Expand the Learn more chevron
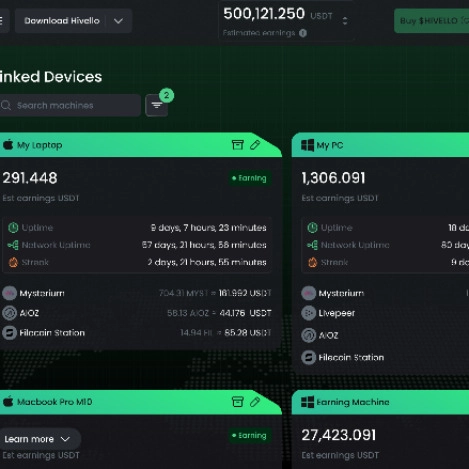 65,439
